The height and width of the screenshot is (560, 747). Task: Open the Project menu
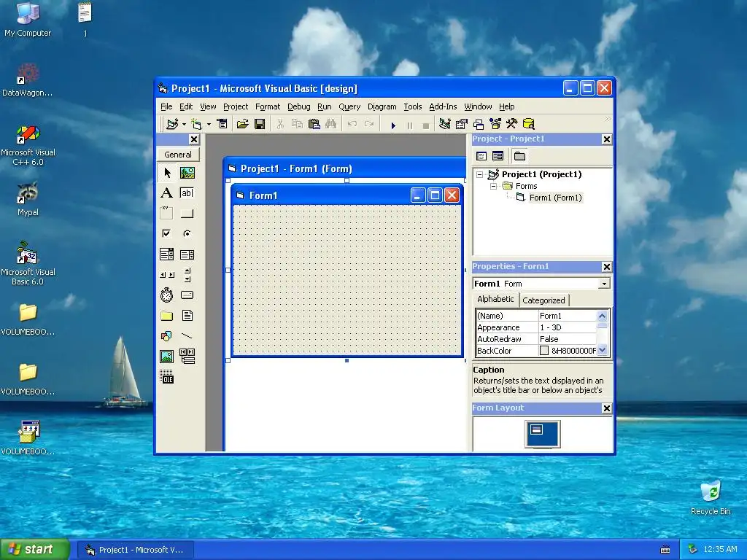tap(236, 106)
